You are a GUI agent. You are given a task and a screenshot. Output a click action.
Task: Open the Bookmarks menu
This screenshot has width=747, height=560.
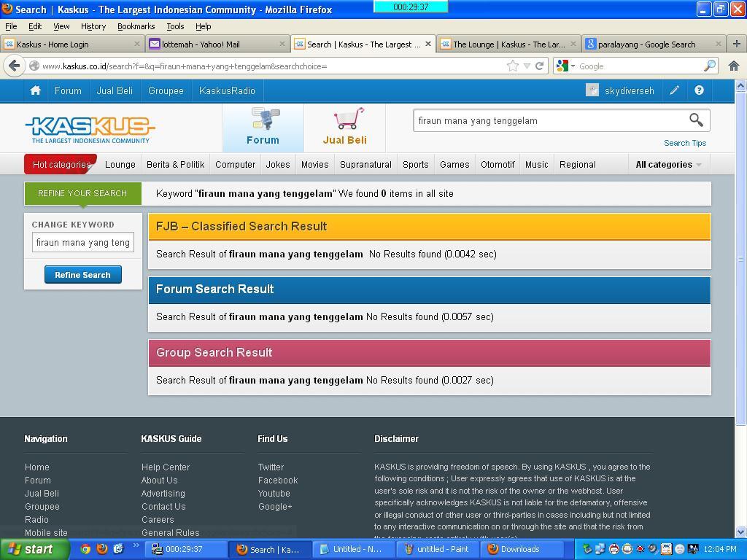[136, 26]
